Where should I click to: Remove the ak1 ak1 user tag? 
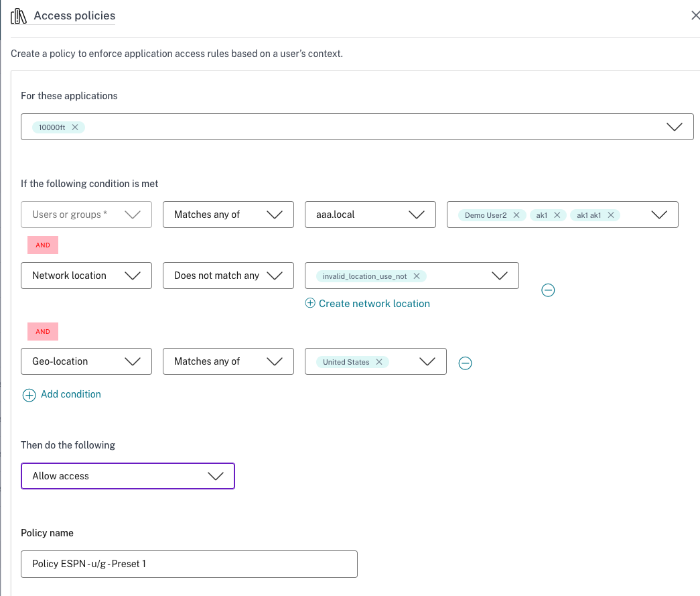610,215
